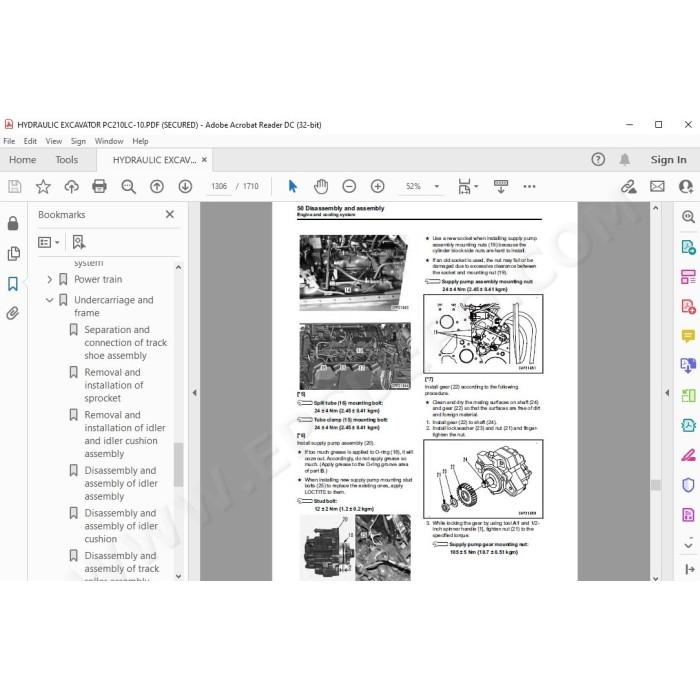Image resolution: width=700 pixels, height=700 pixels.
Task: Open Export PDF tool in right pane
Action: pos(688,246)
